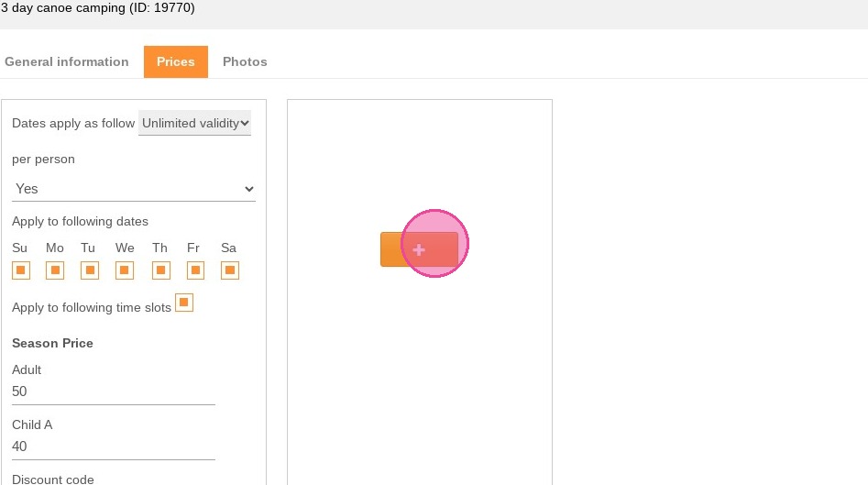This screenshot has height=485, width=868.
Task: Click the Adult price field showing 50
Action: point(114,392)
